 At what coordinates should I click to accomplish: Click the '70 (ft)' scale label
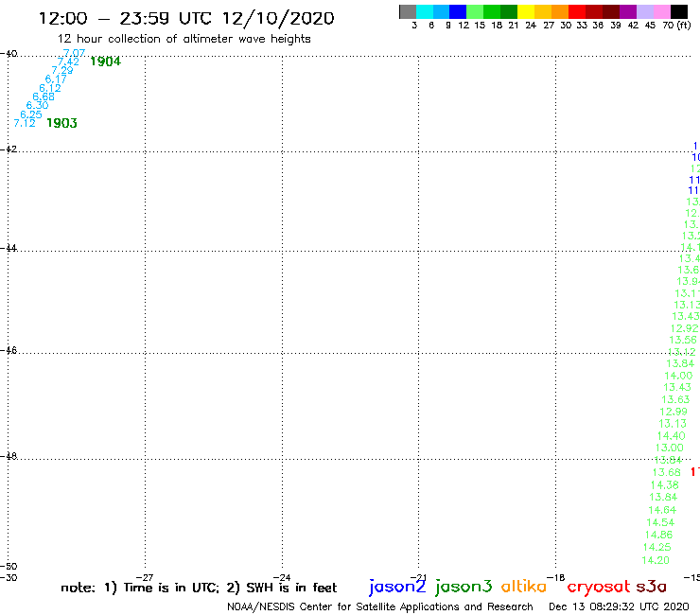676,26
